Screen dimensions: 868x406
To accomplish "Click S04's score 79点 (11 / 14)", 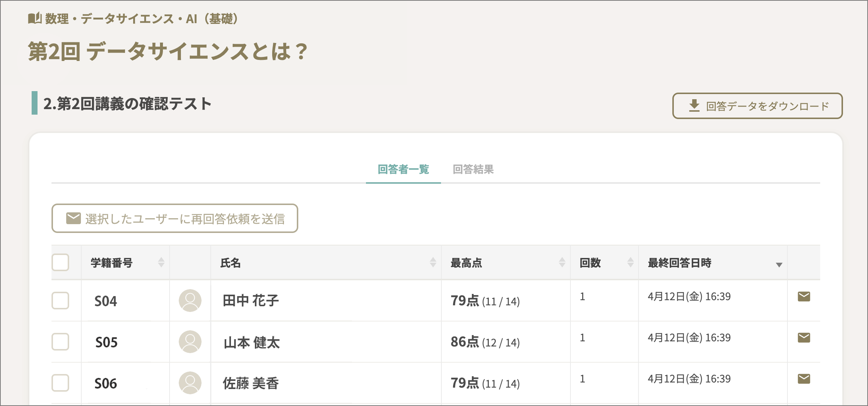I will point(485,301).
